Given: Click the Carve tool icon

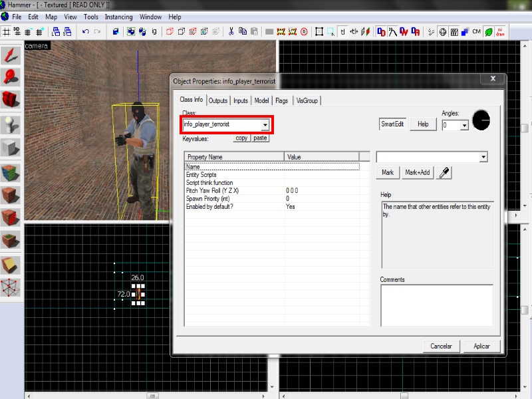Looking at the screenshot, I should 116,32.
